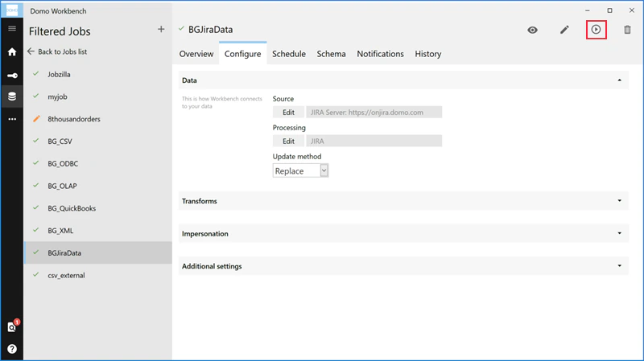Add a new job with plus icon
This screenshot has width=644, height=361.
pyautogui.click(x=161, y=29)
